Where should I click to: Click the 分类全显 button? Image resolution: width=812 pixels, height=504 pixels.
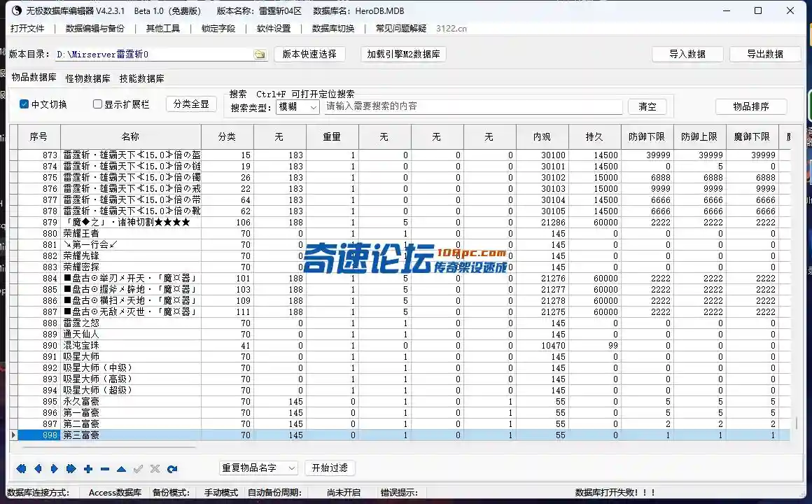191,104
